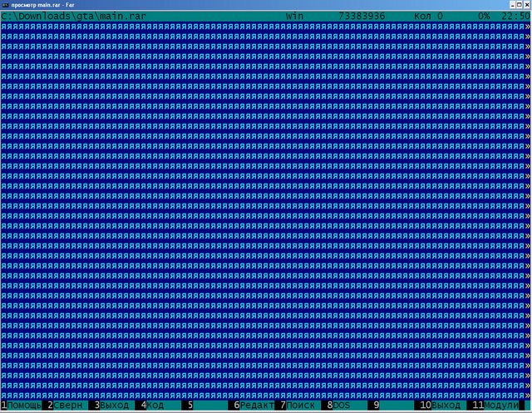The width and height of the screenshot is (532, 413).
Task: Click the 0% position indicator
Action: pos(485,16)
